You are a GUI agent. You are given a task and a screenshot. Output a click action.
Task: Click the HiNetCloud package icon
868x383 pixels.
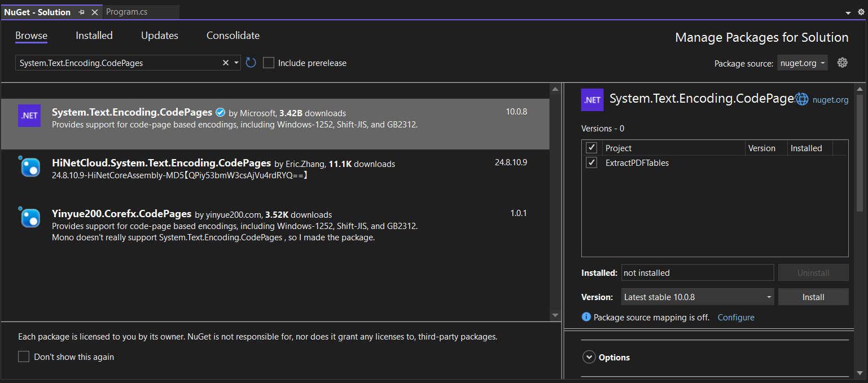pos(29,166)
